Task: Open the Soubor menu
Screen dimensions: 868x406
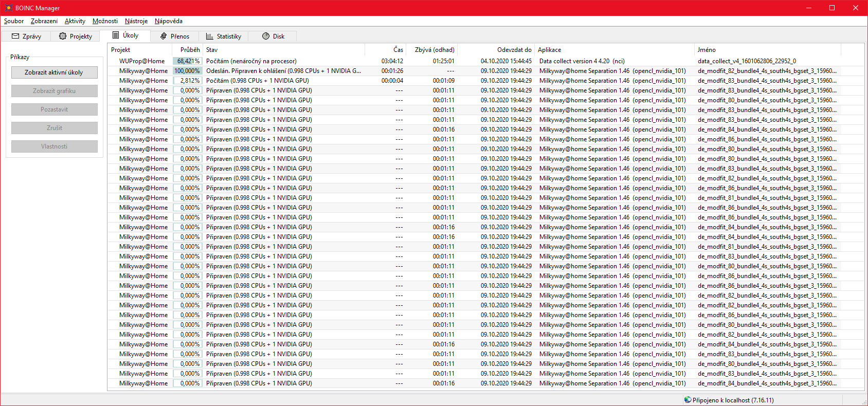Action: [14, 21]
